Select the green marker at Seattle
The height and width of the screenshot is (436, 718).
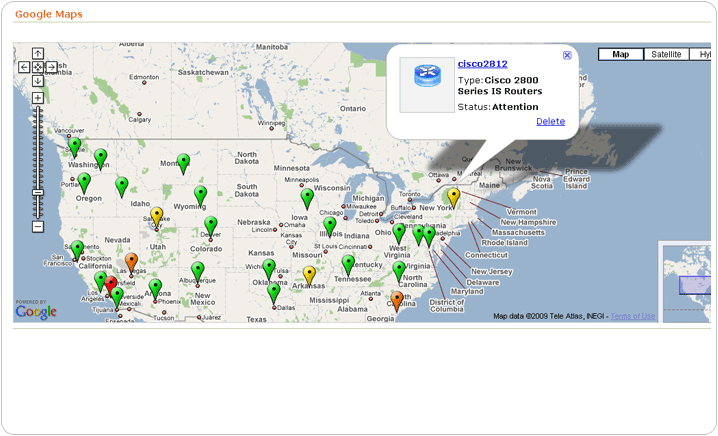tap(75, 147)
